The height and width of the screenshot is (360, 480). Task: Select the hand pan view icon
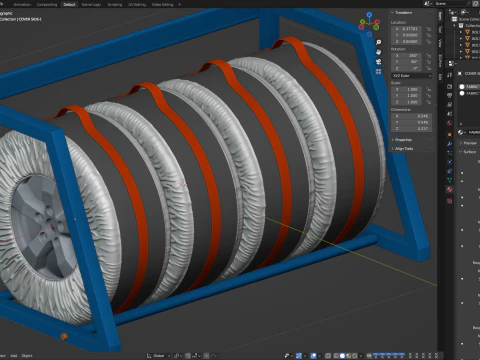tap(378, 52)
